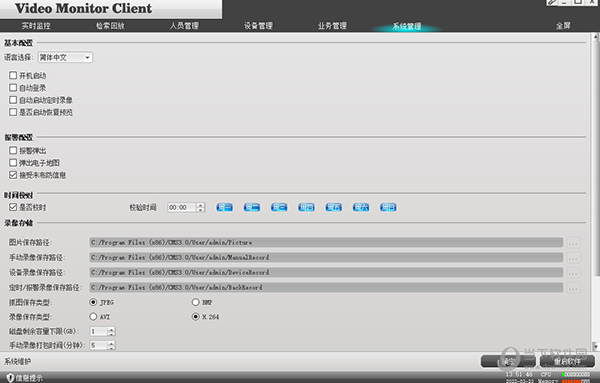Select AVI recording save type

93,317
